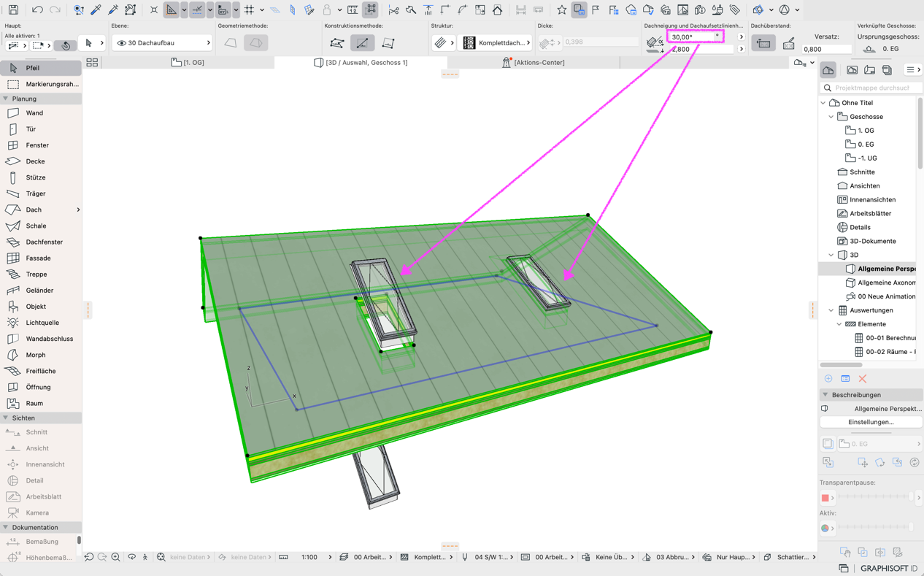924x576 pixels.
Task: Select the Schale shell tool
Action: pyautogui.click(x=41, y=226)
